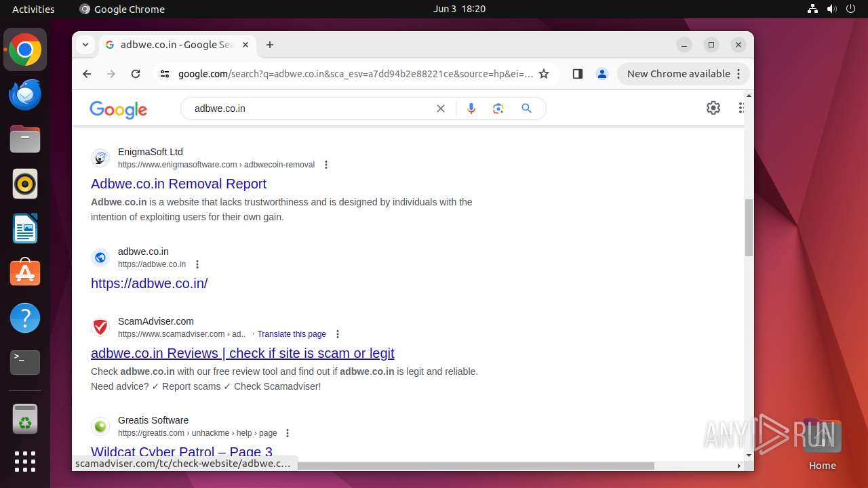Bookmark this page with star icon
868x488 pixels.
coord(544,74)
